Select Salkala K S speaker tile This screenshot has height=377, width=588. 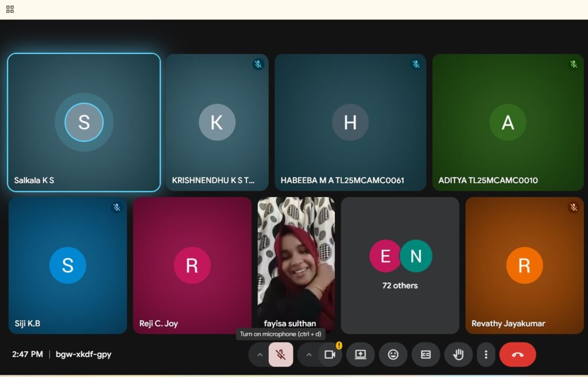(84, 122)
